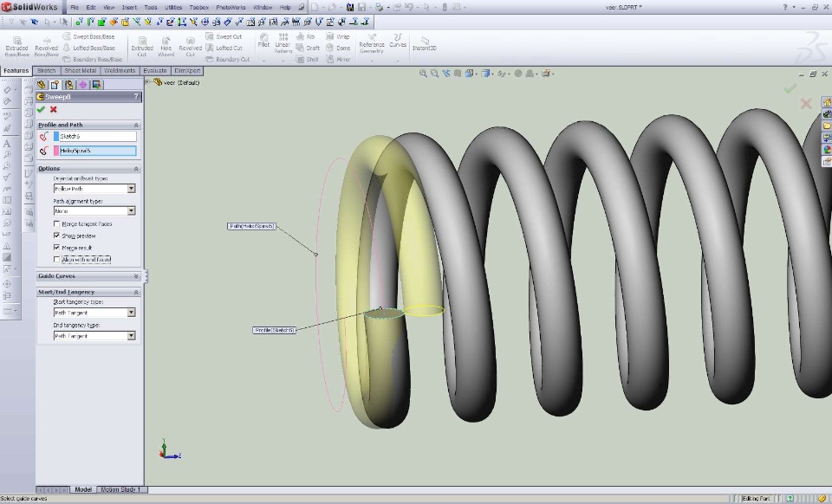Image resolution: width=832 pixels, height=504 pixels.
Task: Click the Extruded Boss/Base tool
Action: [16, 44]
